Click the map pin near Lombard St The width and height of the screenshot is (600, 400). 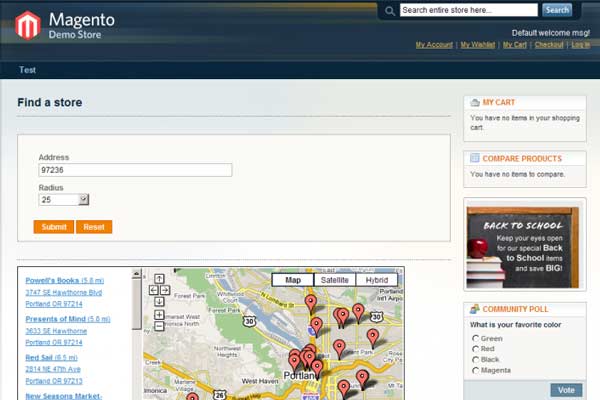click(311, 303)
